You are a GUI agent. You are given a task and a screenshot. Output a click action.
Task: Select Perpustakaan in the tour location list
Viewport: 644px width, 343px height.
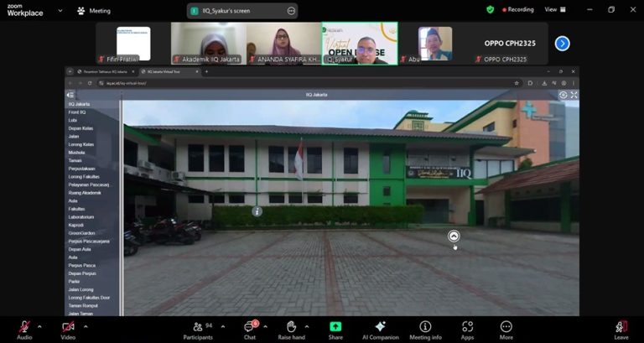[x=82, y=169]
